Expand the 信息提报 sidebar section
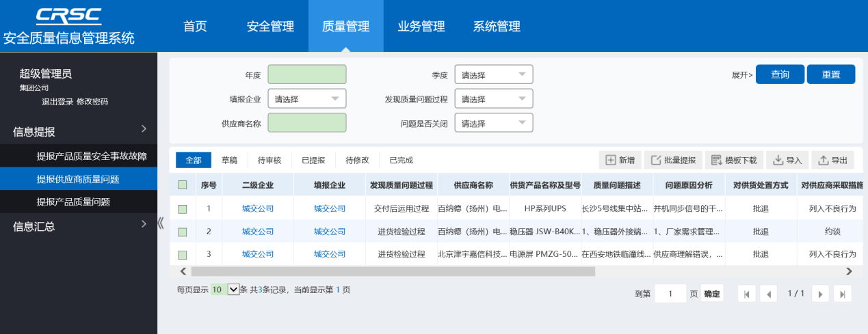868x334 pixels. pyautogui.click(x=79, y=131)
